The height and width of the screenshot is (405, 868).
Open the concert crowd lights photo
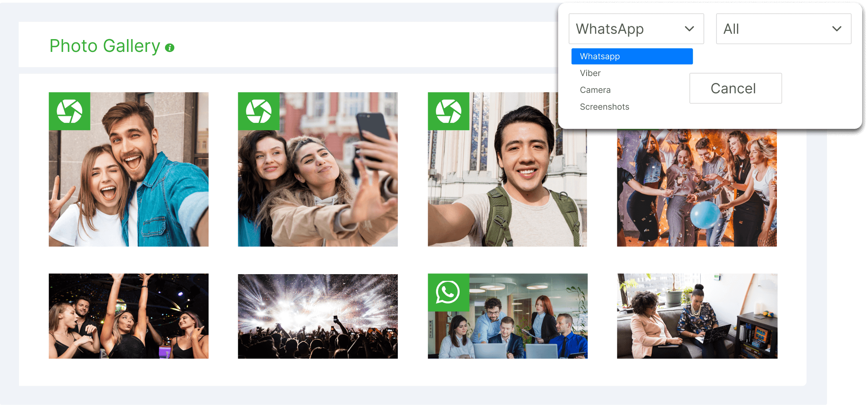tap(318, 316)
